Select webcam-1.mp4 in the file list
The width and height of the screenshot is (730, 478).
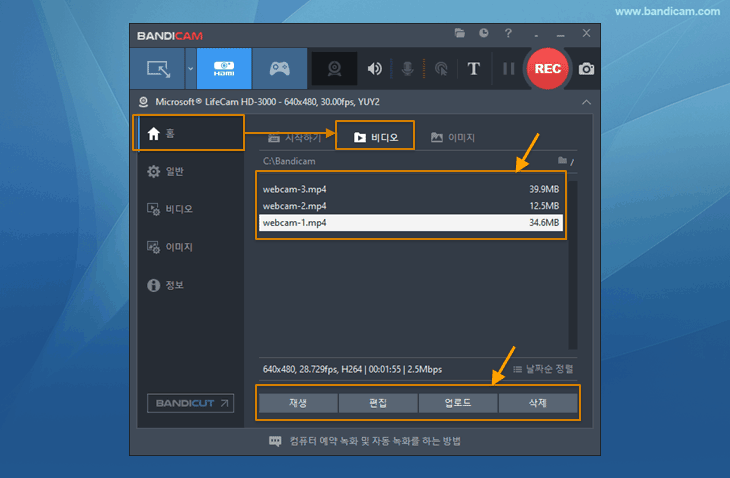pyautogui.click(x=411, y=222)
